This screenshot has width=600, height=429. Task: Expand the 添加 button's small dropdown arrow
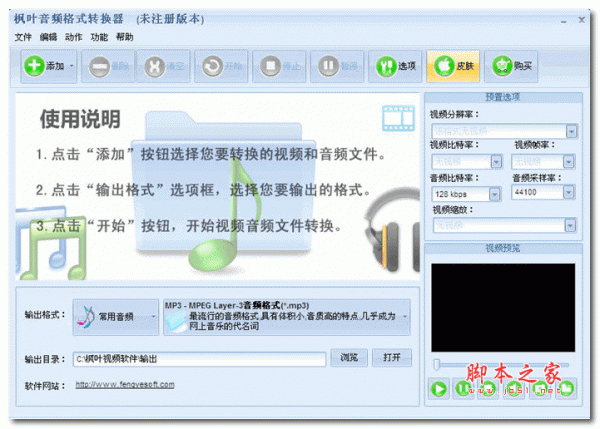(x=72, y=66)
